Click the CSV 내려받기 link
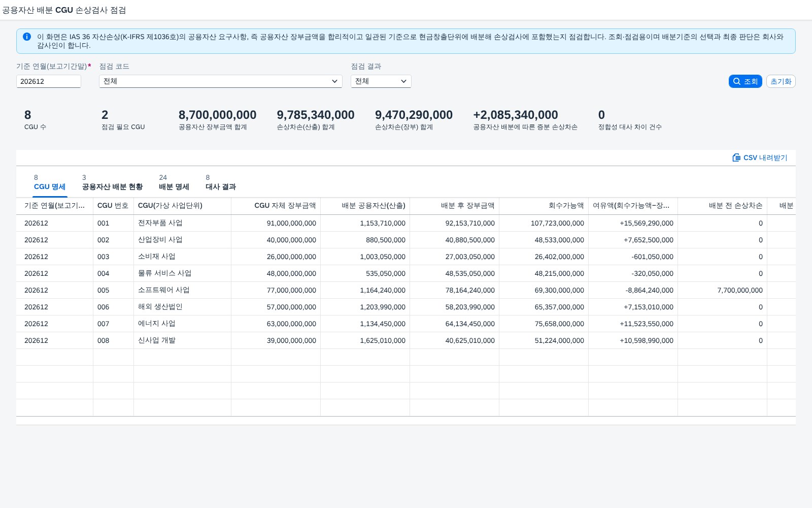 760,157
